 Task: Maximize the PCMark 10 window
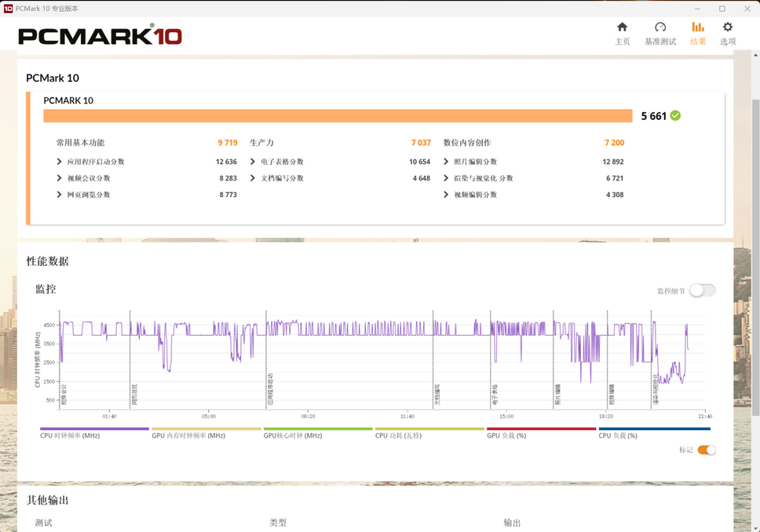(x=722, y=9)
